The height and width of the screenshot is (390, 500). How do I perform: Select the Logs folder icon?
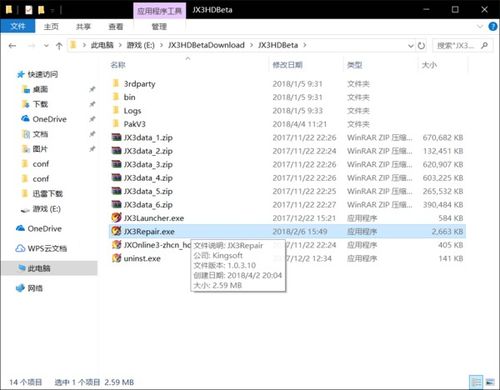[116, 110]
